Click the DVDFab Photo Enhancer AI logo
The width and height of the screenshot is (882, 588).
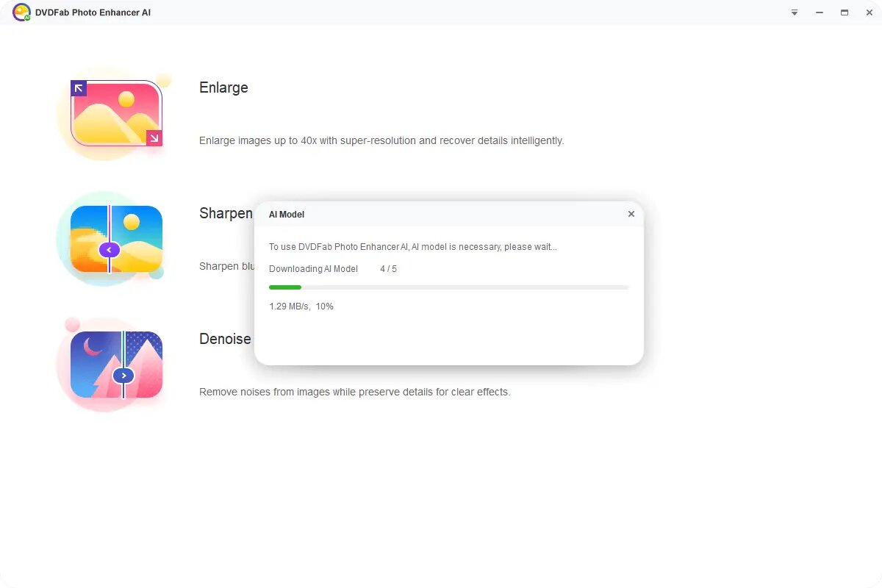point(21,12)
